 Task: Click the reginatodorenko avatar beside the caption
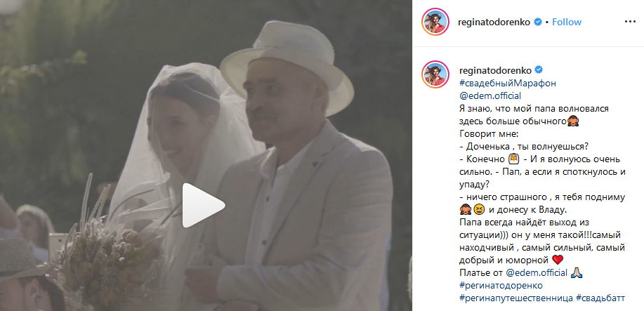tap(435, 74)
